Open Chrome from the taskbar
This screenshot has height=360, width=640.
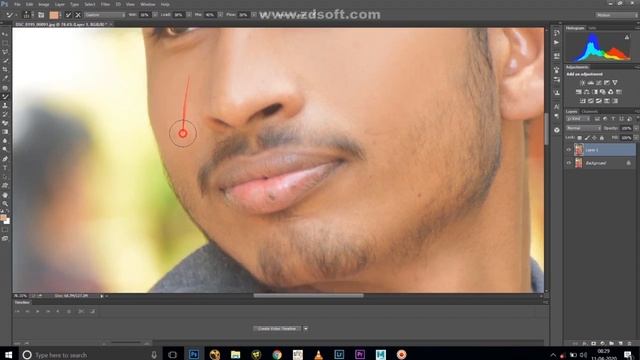(x=277, y=354)
